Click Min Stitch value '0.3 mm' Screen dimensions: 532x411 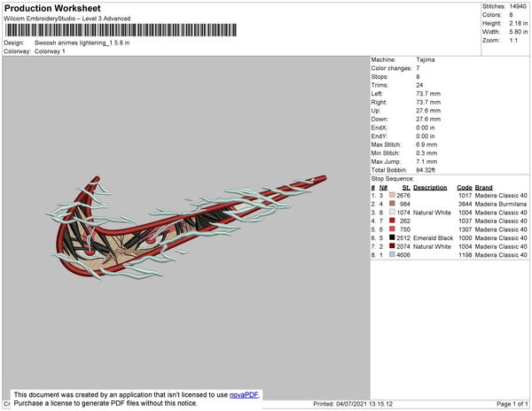click(426, 153)
